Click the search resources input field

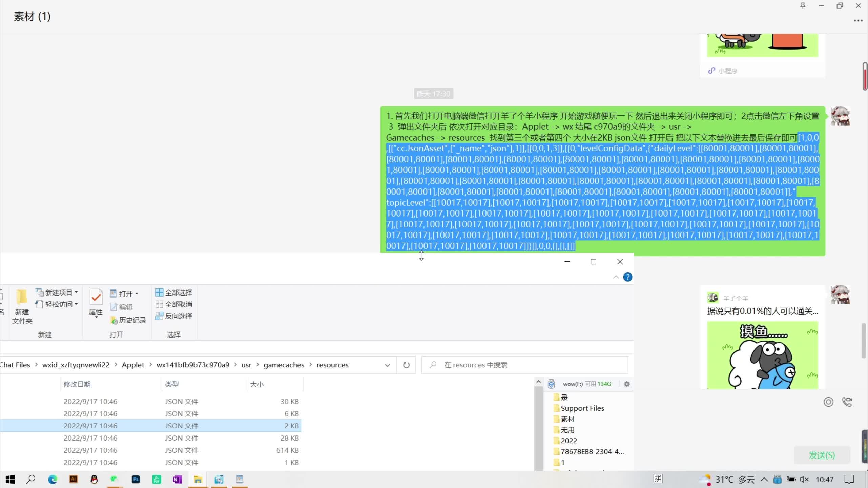tap(524, 365)
